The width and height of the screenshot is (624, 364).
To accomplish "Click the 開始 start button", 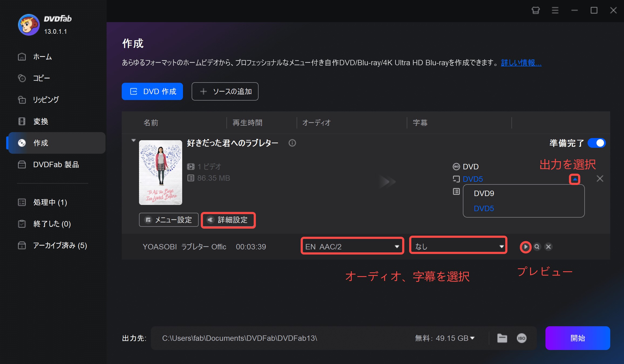I will tap(578, 338).
